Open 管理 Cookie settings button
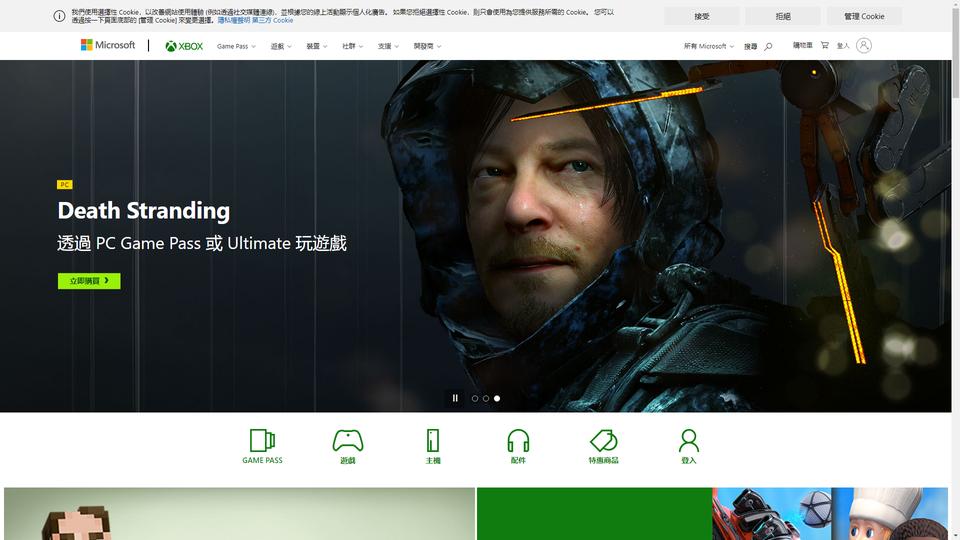Screen dimensions: 960x540 [864, 17]
